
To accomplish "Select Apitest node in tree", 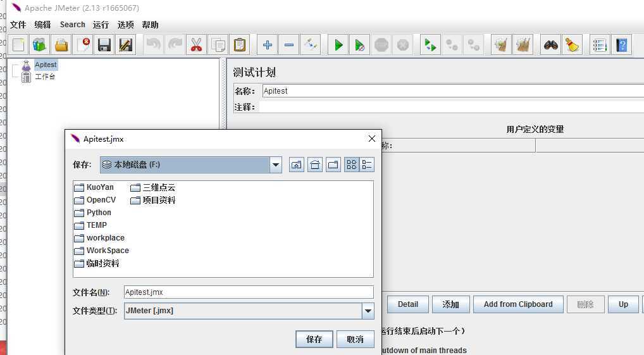I will click(x=46, y=65).
